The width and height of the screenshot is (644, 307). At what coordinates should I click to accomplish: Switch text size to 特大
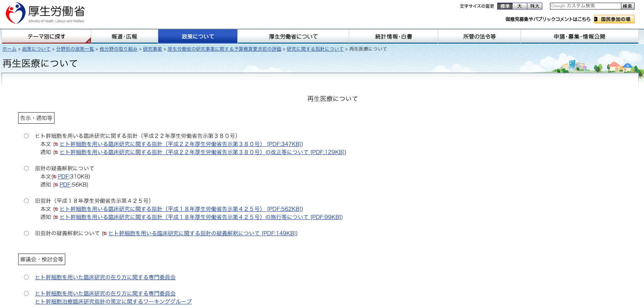[x=534, y=6]
